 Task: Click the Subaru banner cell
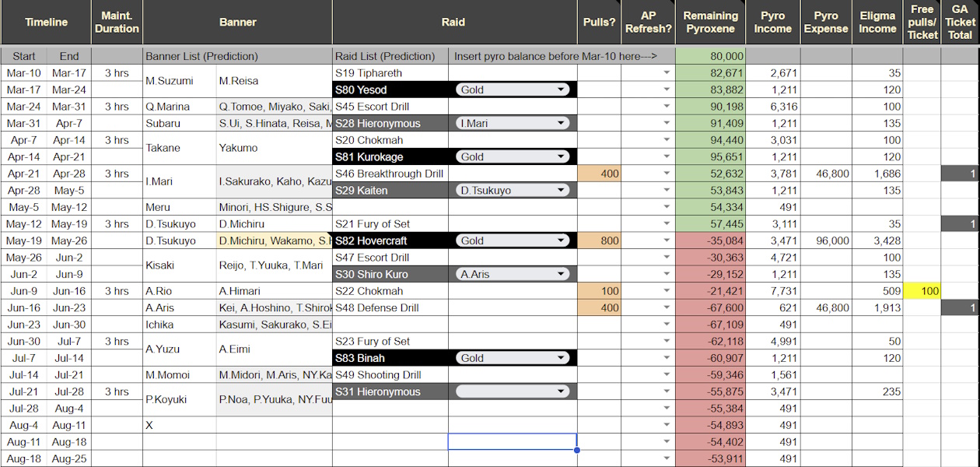[x=180, y=123]
